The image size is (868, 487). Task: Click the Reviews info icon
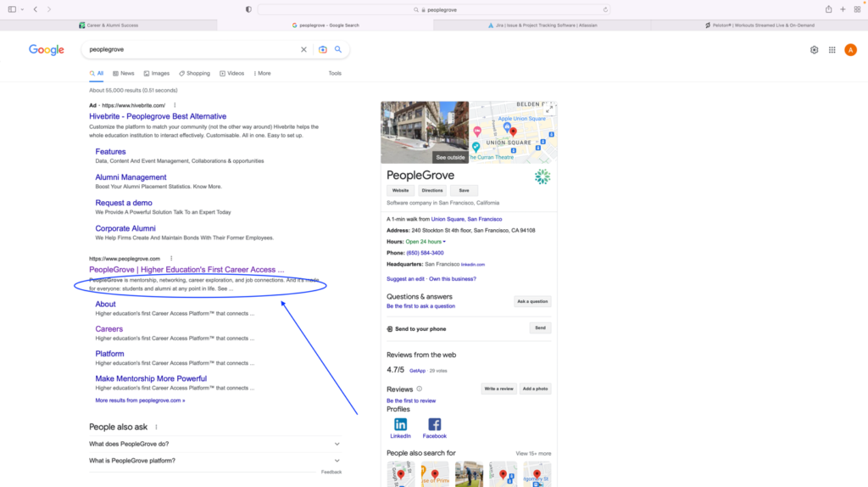pyautogui.click(x=419, y=389)
